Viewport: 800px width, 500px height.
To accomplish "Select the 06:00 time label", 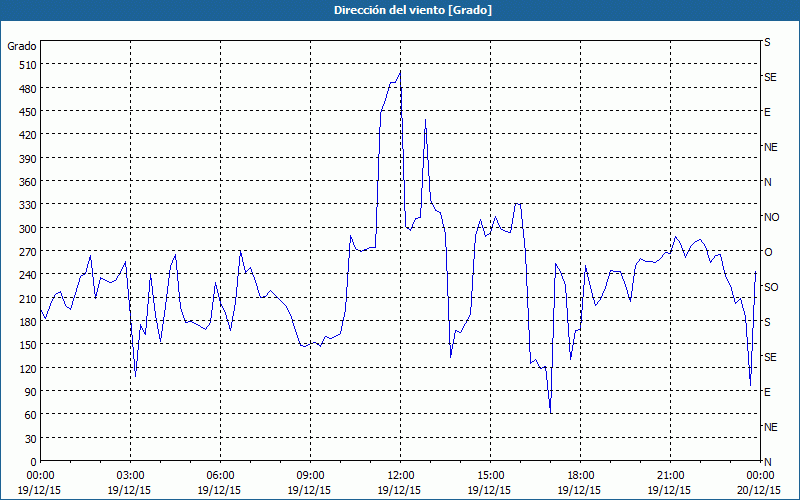I will coord(219,476).
